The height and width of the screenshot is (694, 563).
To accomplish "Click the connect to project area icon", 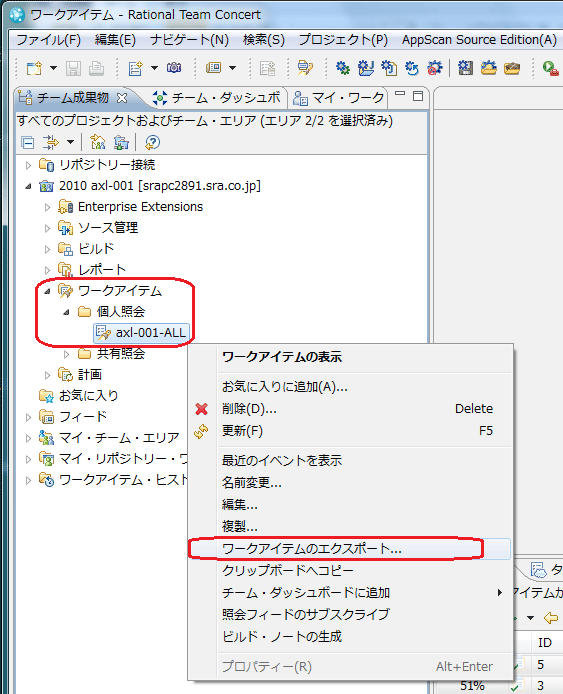I will pos(121,143).
